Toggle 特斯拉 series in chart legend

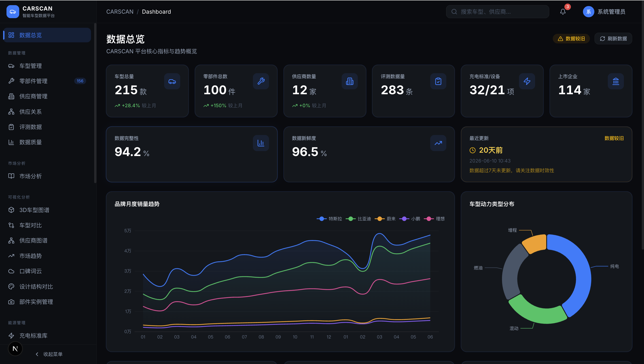(329, 218)
